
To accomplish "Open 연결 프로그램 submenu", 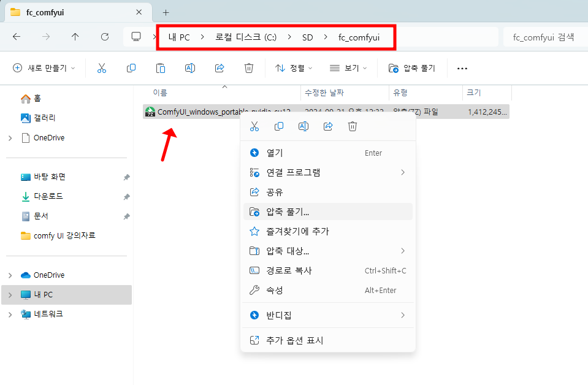I will coord(328,172).
